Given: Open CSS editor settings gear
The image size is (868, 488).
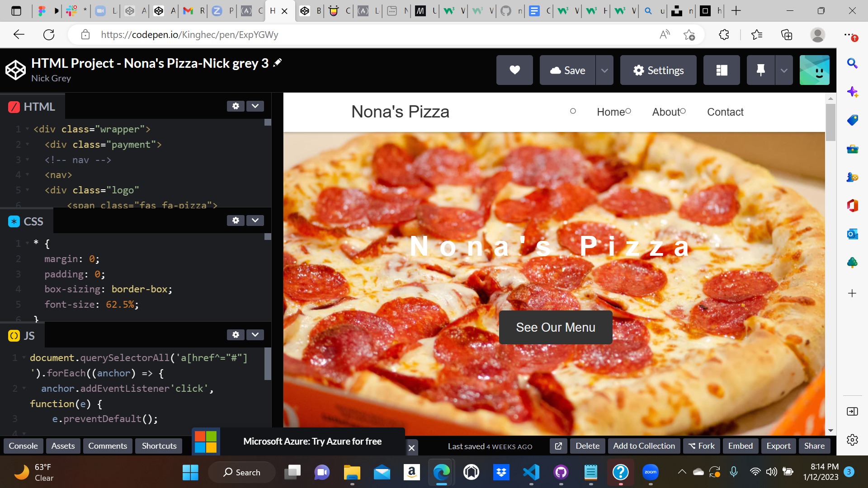Looking at the screenshot, I should point(236,220).
